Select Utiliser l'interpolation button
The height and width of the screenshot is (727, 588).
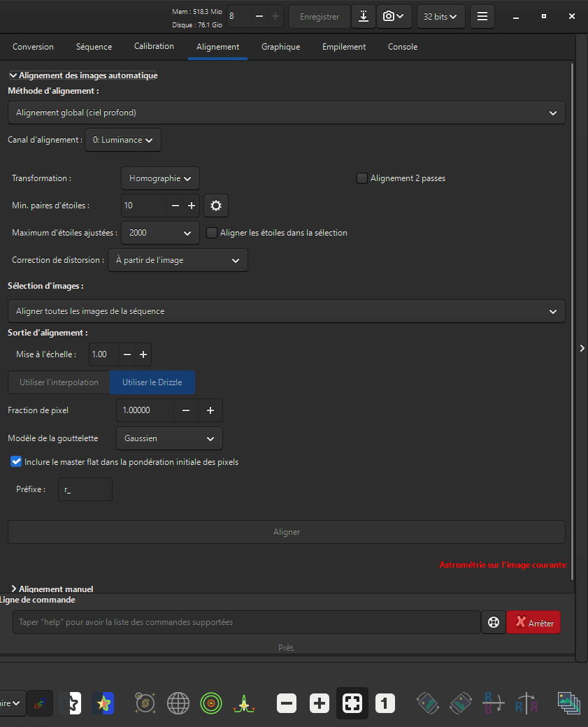tap(59, 382)
